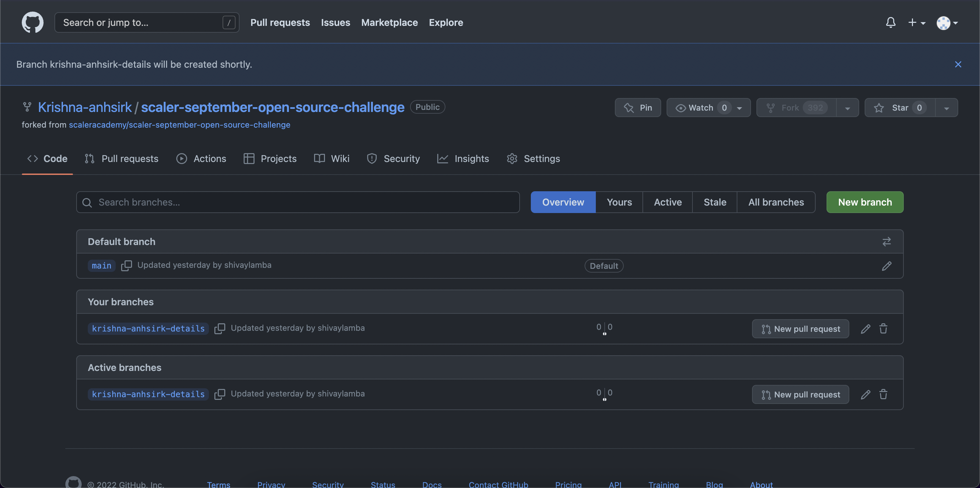Star the repository
This screenshot has width=980, height=488.
(899, 108)
